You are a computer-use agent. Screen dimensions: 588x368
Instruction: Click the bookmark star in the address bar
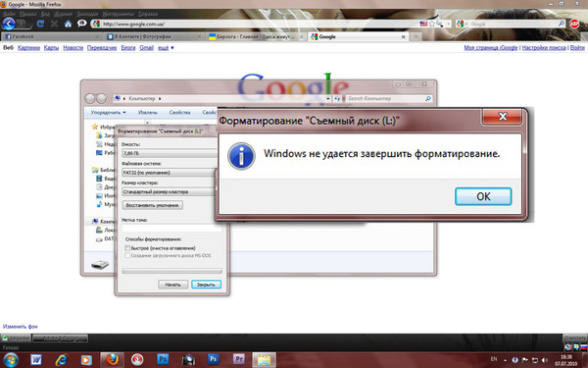[431, 24]
